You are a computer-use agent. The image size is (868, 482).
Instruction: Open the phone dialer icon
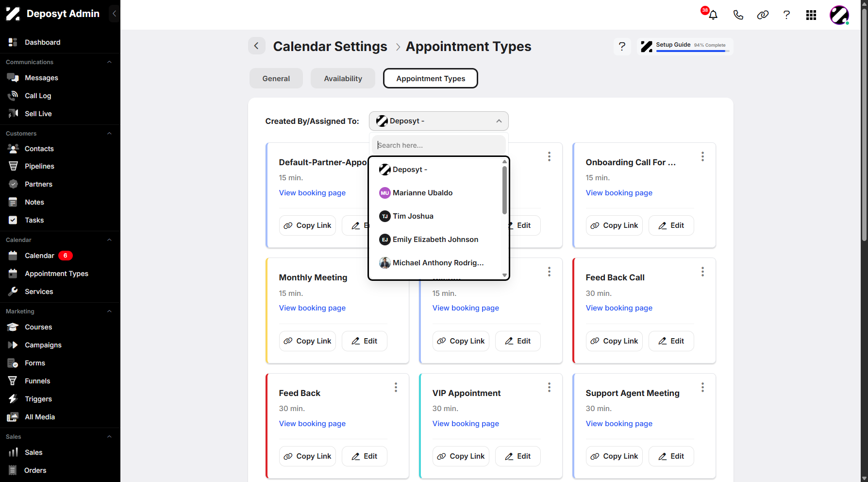click(x=738, y=15)
